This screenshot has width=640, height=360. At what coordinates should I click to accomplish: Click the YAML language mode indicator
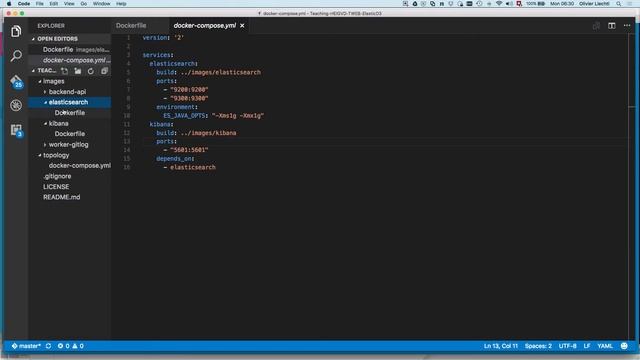pyautogui.click(x=605, y=346)
